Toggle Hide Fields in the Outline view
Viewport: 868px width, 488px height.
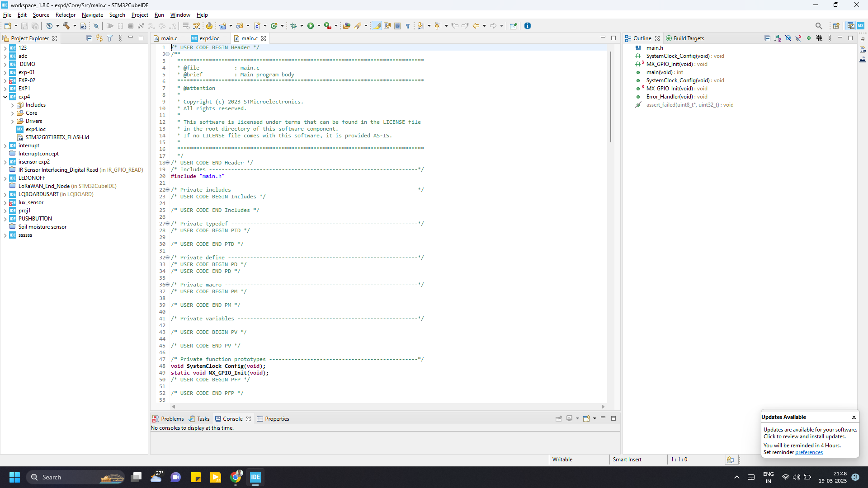[788, 38]
